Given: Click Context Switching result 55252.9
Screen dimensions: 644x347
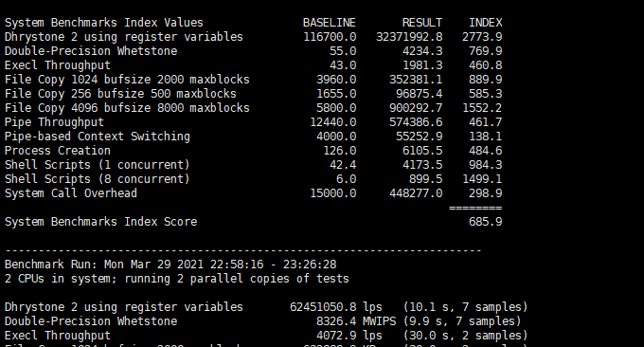Looking at the screenshot, I should click(x=420, y=137).
